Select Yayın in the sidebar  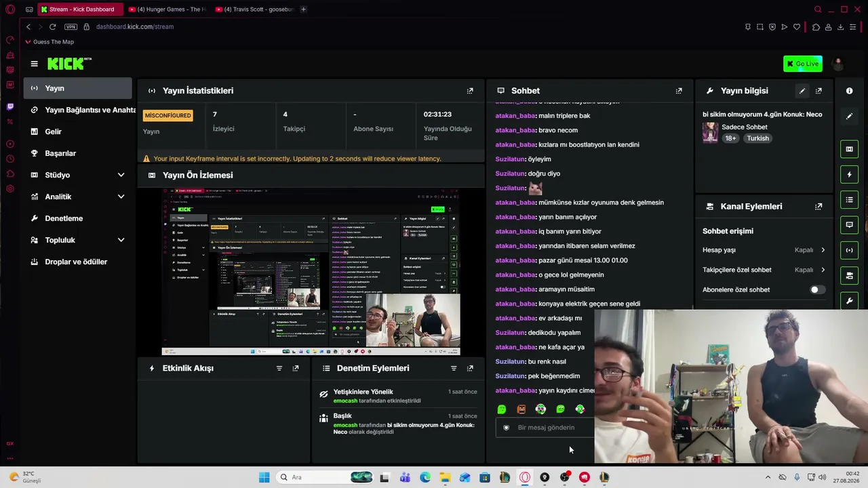coord(78,88)
